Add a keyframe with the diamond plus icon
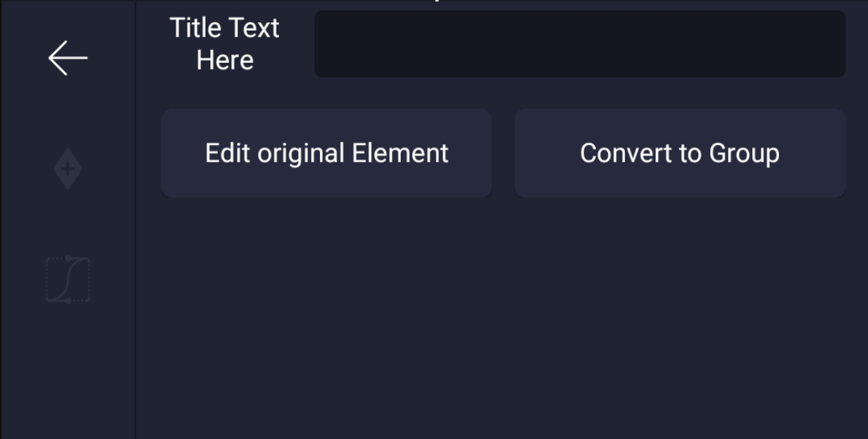This screenshot has height=439, width=868. [68, 169]
